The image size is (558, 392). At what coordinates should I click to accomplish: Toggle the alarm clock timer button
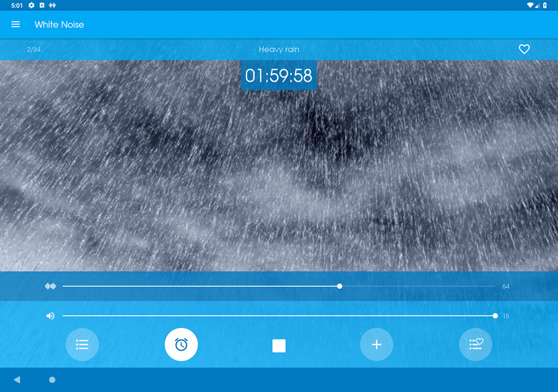[181, 344]
